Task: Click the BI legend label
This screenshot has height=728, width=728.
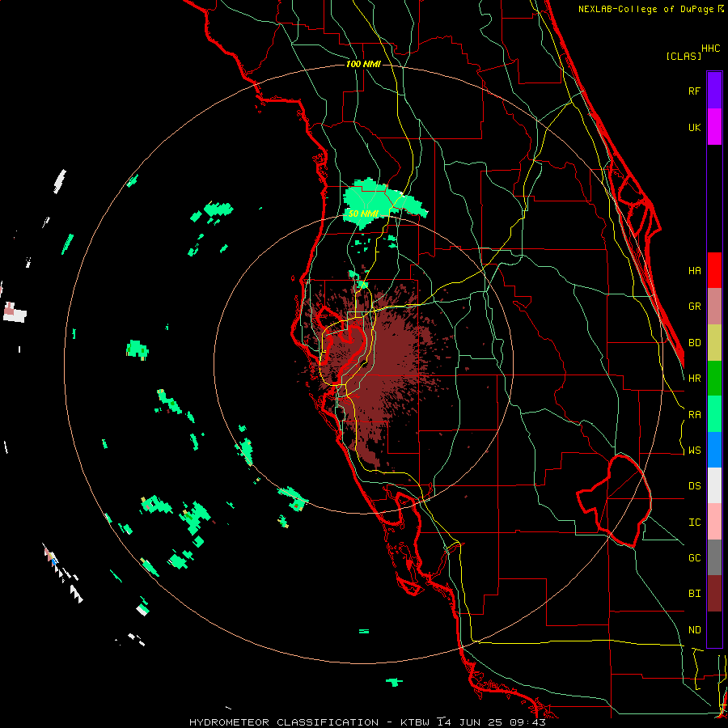Action: (x=694, y=594)
